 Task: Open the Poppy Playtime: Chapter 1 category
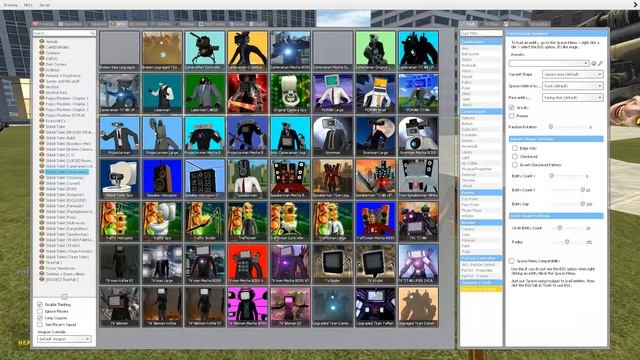tap(67, 98)
